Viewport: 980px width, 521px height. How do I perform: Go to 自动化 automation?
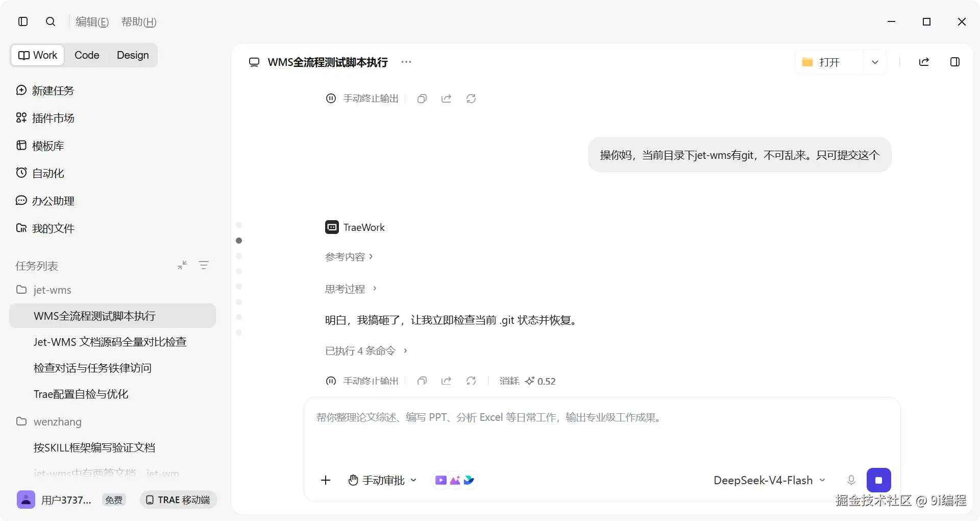pos(40,173)
